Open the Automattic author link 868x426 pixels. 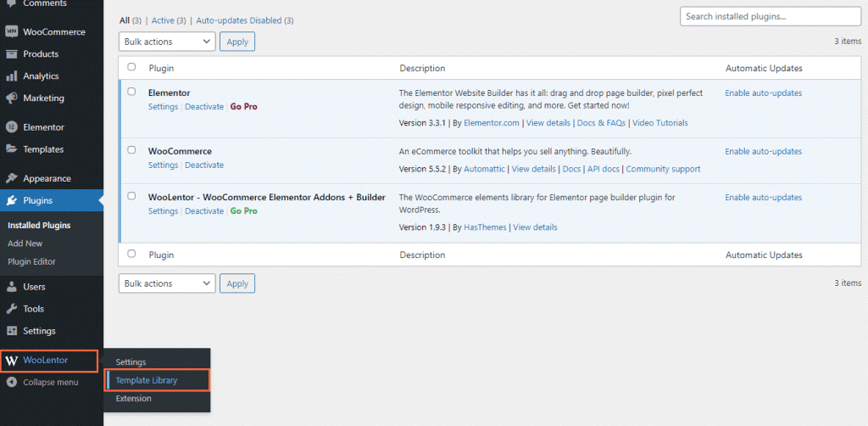pos(484,169)
